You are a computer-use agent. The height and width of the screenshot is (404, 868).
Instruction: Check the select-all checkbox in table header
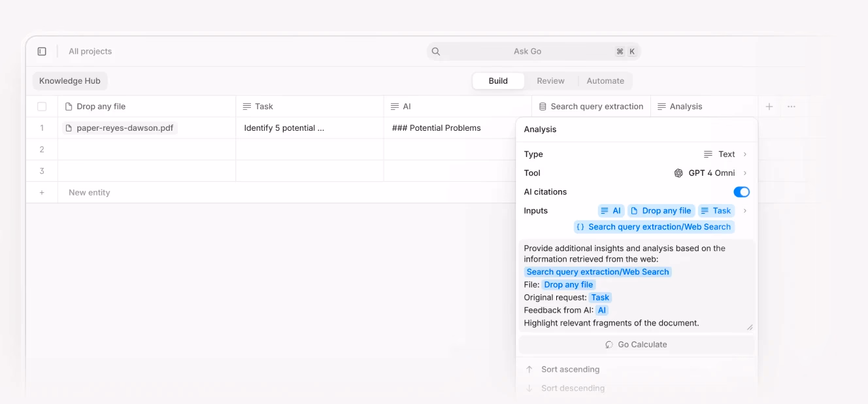coord(42,107)
